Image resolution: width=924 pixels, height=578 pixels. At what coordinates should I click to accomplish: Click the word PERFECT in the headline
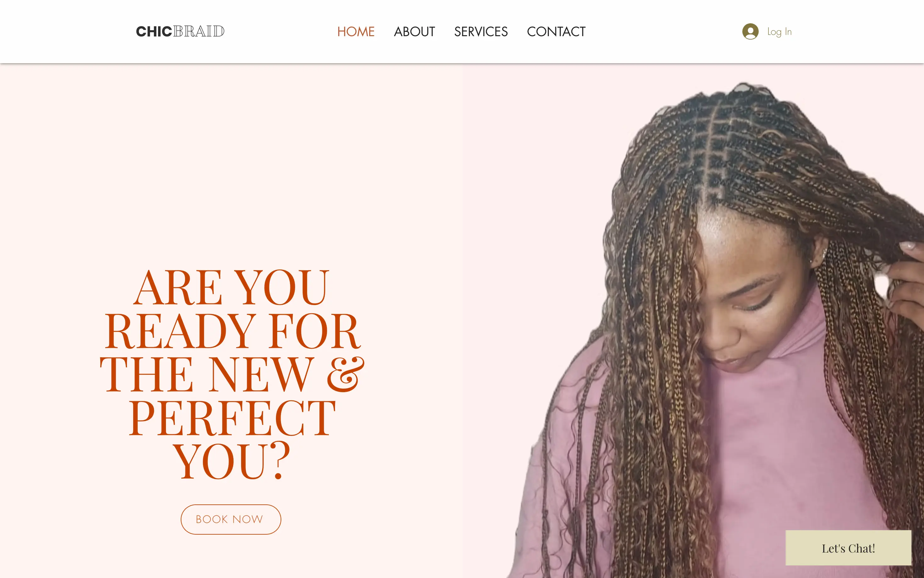click(x=232, y=418)
